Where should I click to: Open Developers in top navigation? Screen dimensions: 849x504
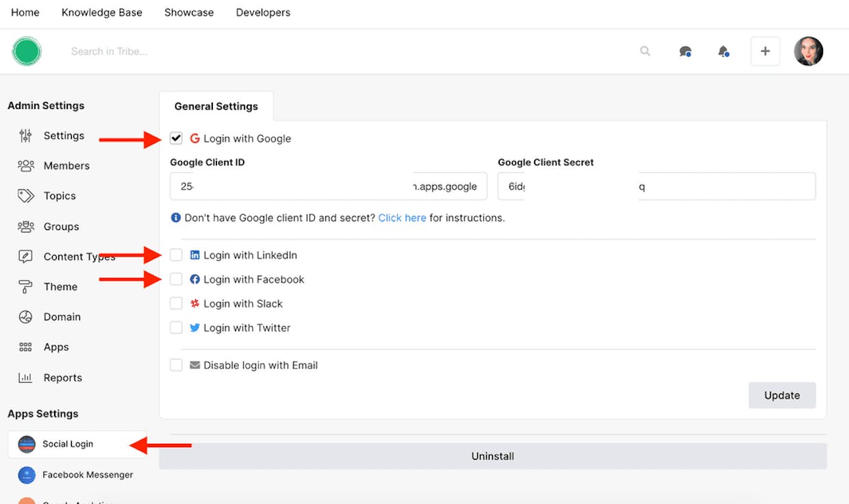263,12
